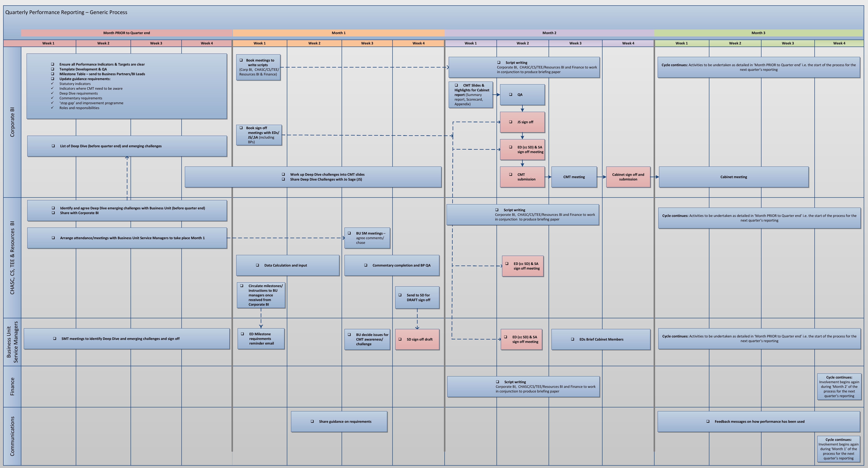The image size is (868, 468).
Task: Select the Quarterly Performance Reporting title text
Action: point(66,12)
